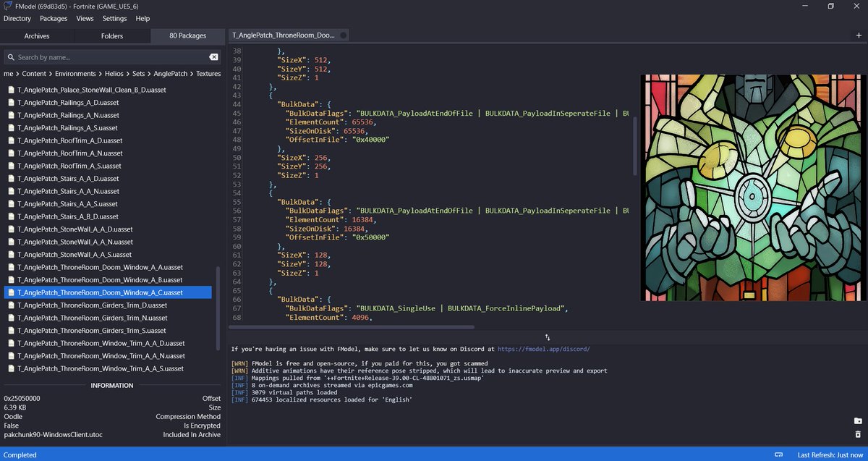Click the magnifier icon in search box

pyautogui.click(x=11, y=57)
